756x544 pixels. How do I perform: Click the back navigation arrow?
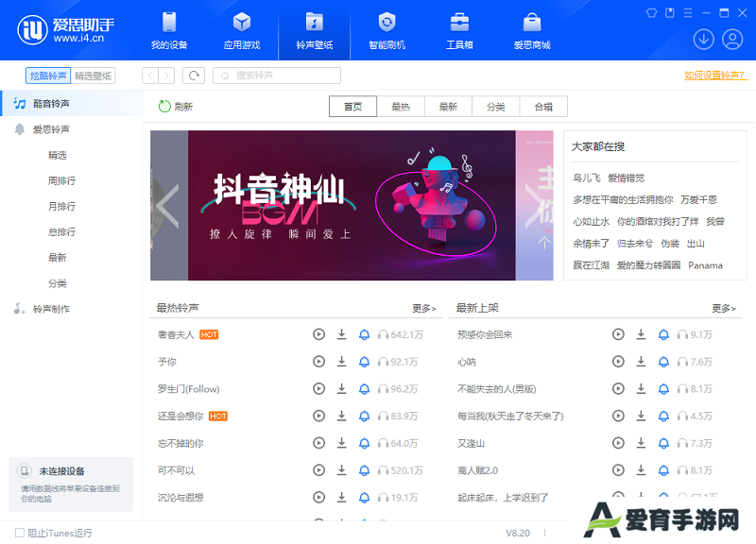point(150,76)
